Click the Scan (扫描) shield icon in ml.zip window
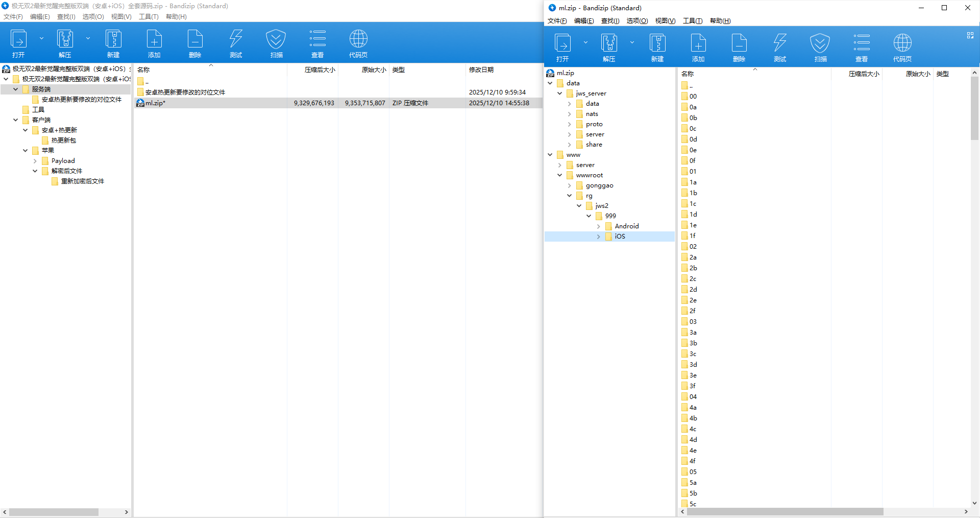The width and height of the screenshot is (980, 518). click(820, 43)
